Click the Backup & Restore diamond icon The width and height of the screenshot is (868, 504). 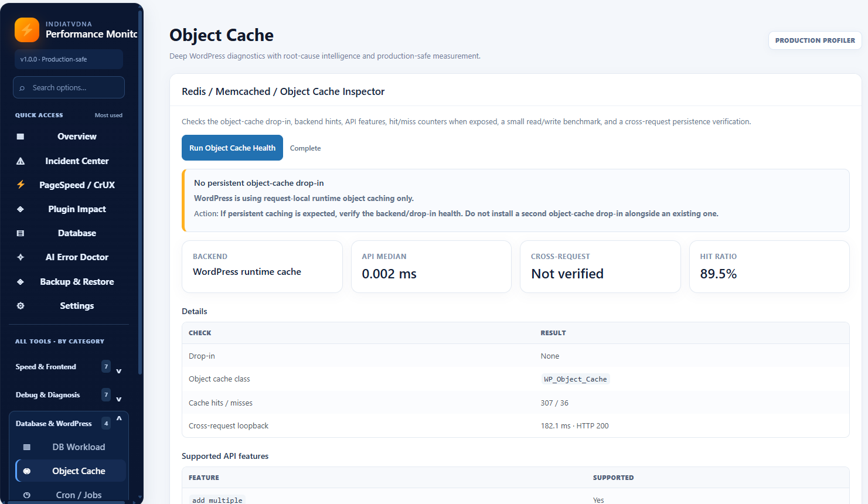(x=21, y=282)
